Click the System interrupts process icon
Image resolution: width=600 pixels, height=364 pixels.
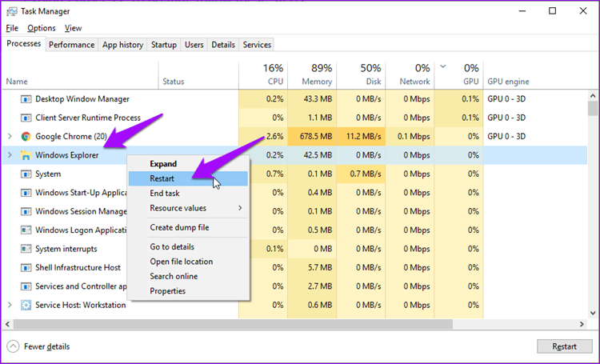[x=26, y=249]
